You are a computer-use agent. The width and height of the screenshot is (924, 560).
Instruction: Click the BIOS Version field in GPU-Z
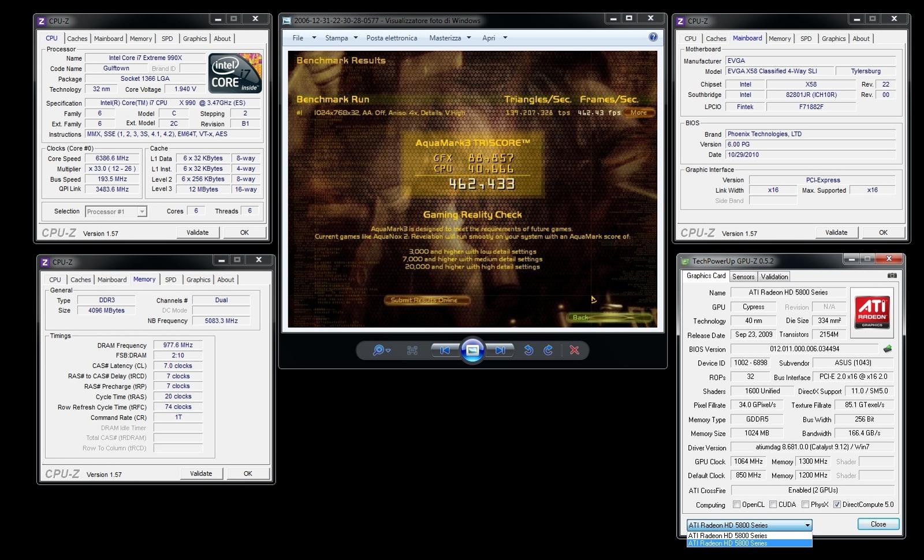pos(804,349)
